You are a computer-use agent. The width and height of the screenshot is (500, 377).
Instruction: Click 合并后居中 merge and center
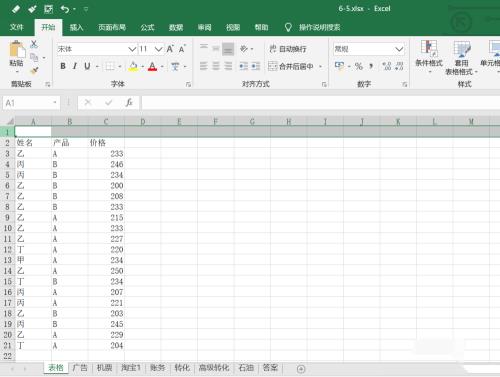(291, 66)
